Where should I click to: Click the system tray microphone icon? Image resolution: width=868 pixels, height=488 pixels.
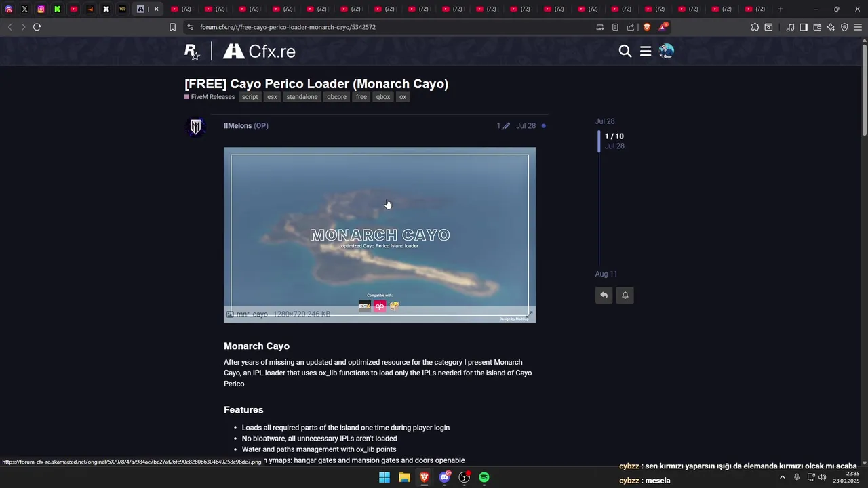[797, 477]
